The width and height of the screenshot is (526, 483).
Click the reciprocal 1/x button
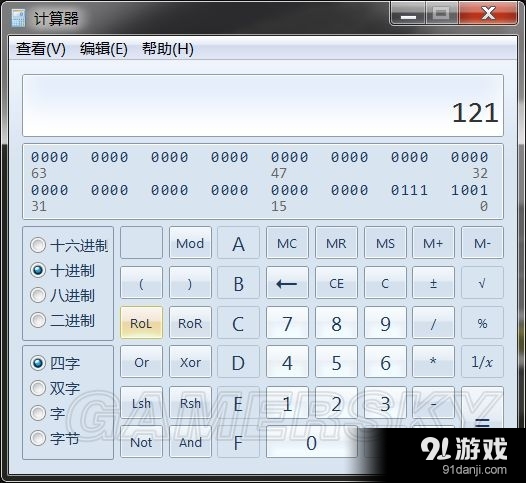(x=482, y=362)
